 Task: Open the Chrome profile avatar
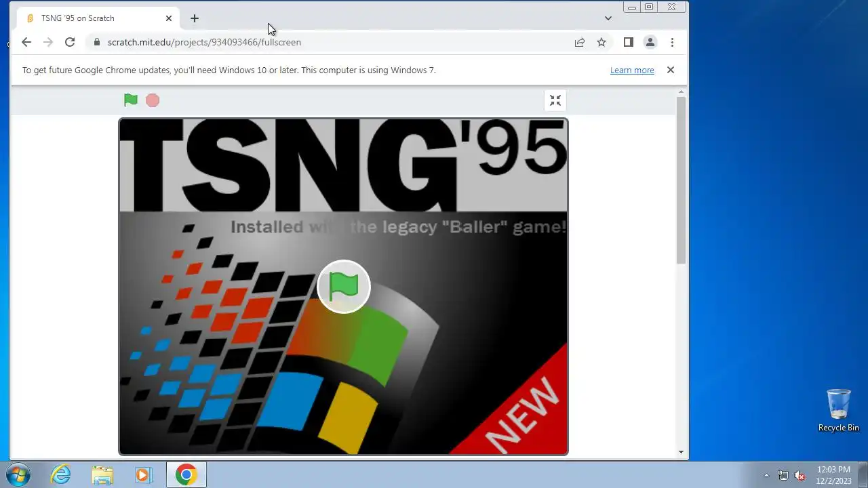coord(650,42)
